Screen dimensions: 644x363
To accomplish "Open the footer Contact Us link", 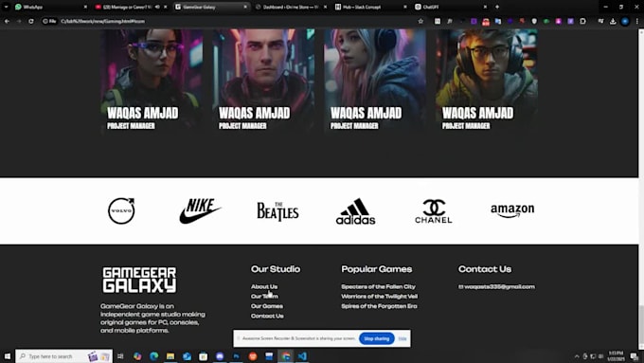I will 267,316.
